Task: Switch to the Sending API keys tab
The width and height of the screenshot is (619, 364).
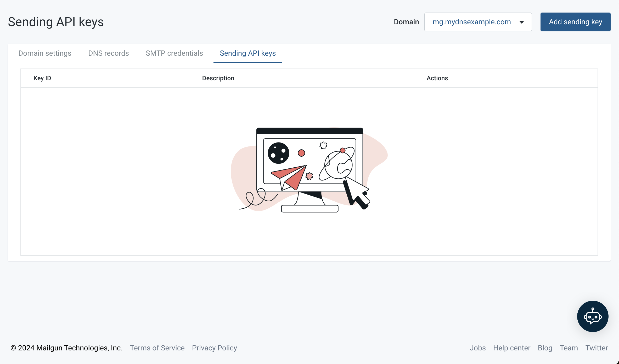Action: (x=247, y=53)
